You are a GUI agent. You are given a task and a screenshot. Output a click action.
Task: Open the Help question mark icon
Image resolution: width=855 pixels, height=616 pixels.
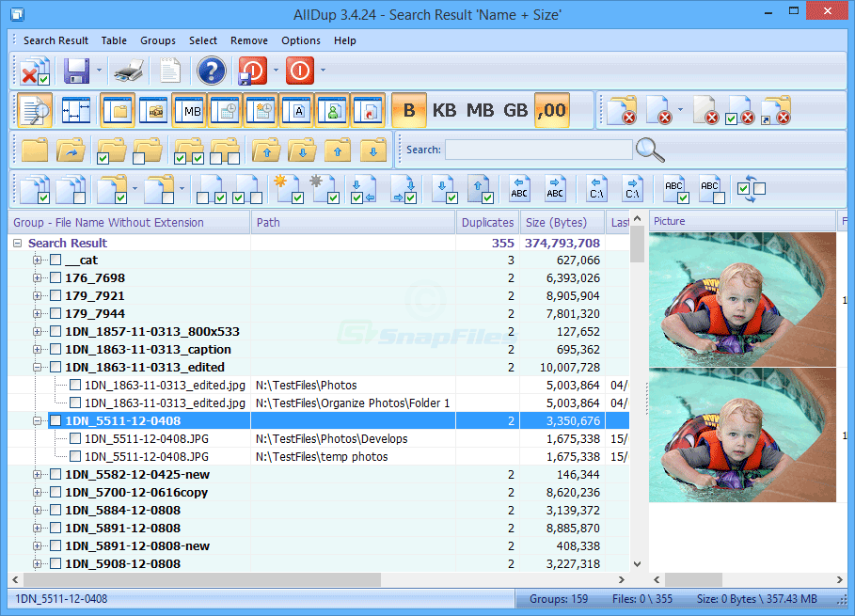tap(211, 71)
